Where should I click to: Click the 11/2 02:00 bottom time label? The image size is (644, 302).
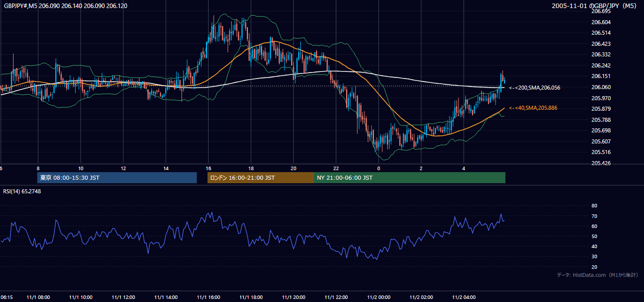pos(421,297)
